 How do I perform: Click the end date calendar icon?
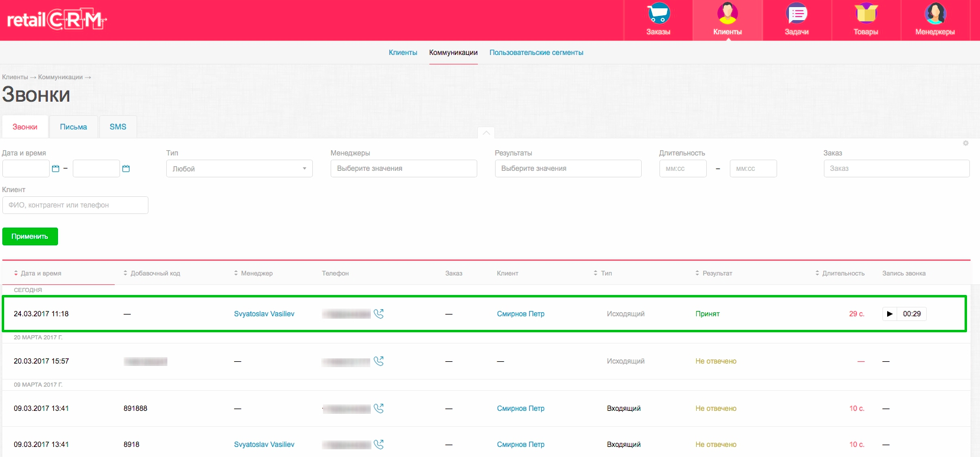point(126,168)
